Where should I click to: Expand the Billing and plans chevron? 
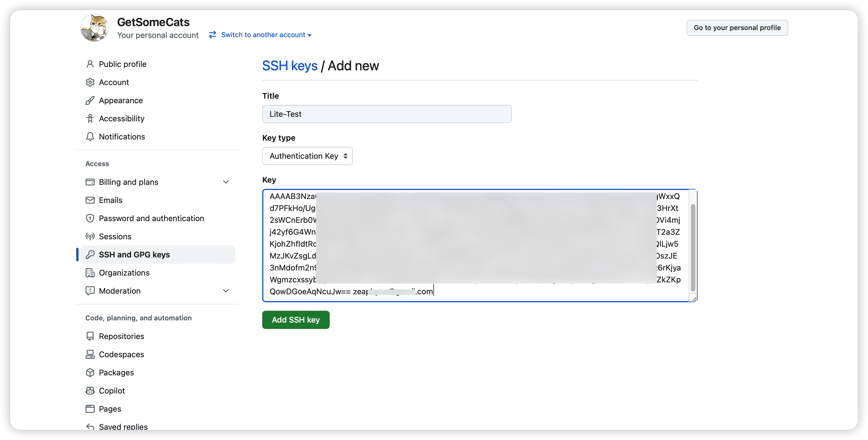pos(226,182)
